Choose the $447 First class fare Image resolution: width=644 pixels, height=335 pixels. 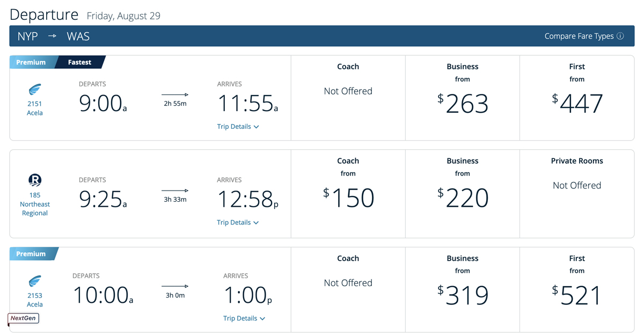coord(577,104)
